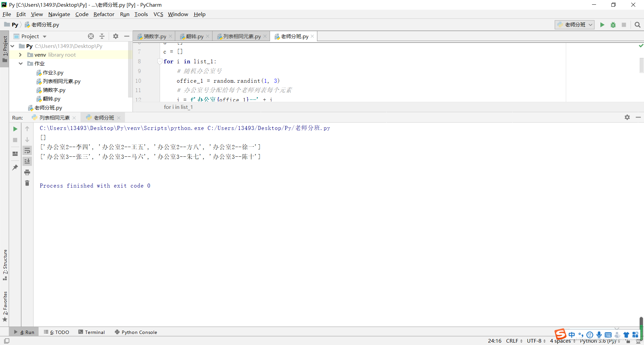
Task: Click the green inspection checkmark in editor
Action: tap(641, 46)
